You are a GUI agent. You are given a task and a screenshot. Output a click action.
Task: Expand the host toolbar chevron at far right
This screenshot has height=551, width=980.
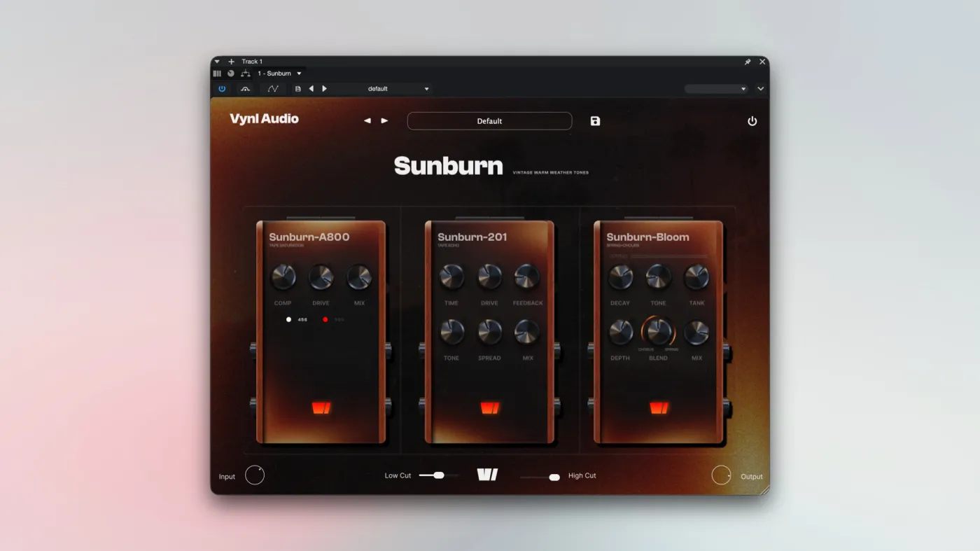761,89
